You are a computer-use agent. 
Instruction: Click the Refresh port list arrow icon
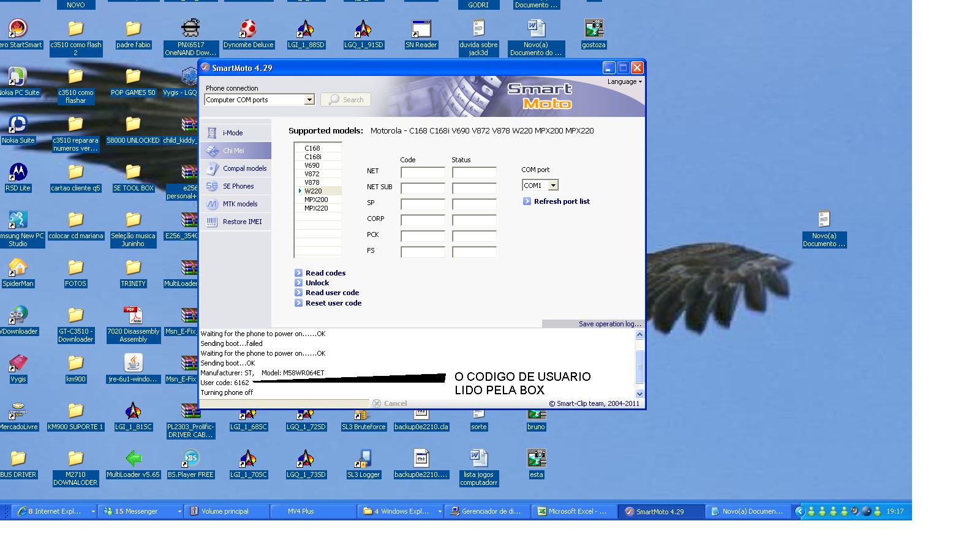tap(527, 201)
